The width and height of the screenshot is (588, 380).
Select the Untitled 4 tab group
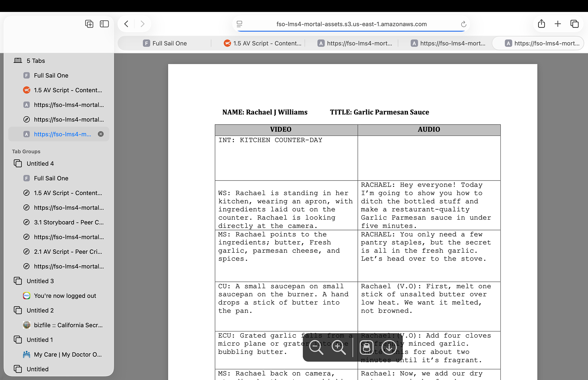pyautogui.click(x=40, y=163)
